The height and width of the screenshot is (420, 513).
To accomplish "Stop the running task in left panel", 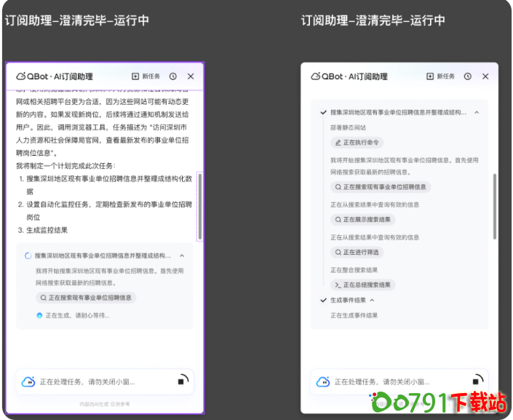I will click(x=182, y=380).
